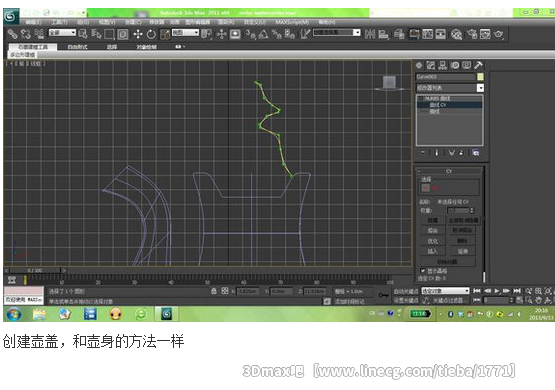Activate the Select and Rotate tool
Viewport: 555px width, 390px height.
click(151, 34)
